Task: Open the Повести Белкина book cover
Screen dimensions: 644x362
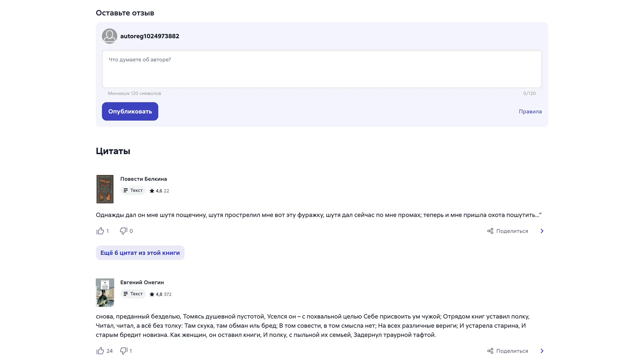Action: click(x=105, y=189)
